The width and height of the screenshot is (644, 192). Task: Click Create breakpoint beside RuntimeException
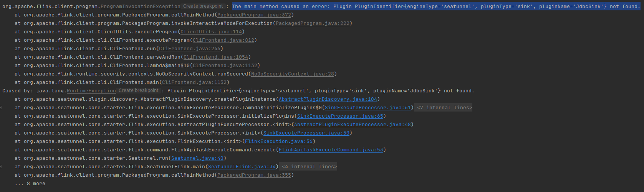[139, 90]
